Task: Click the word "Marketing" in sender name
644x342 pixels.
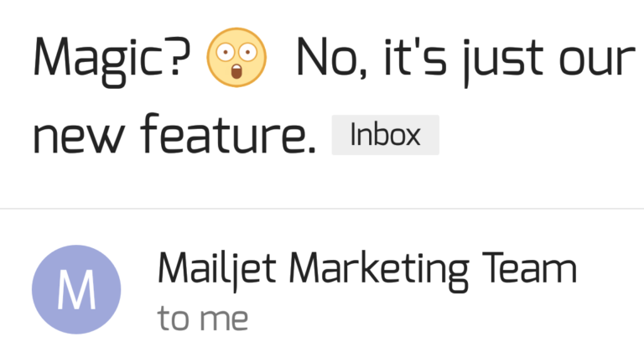Action: coord(378,271)
